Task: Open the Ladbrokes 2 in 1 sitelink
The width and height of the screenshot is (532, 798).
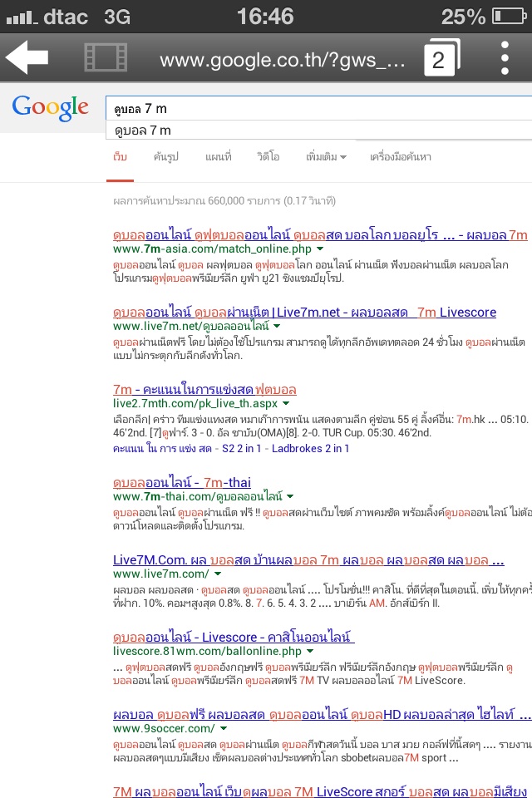Action: tap(310, 448)
